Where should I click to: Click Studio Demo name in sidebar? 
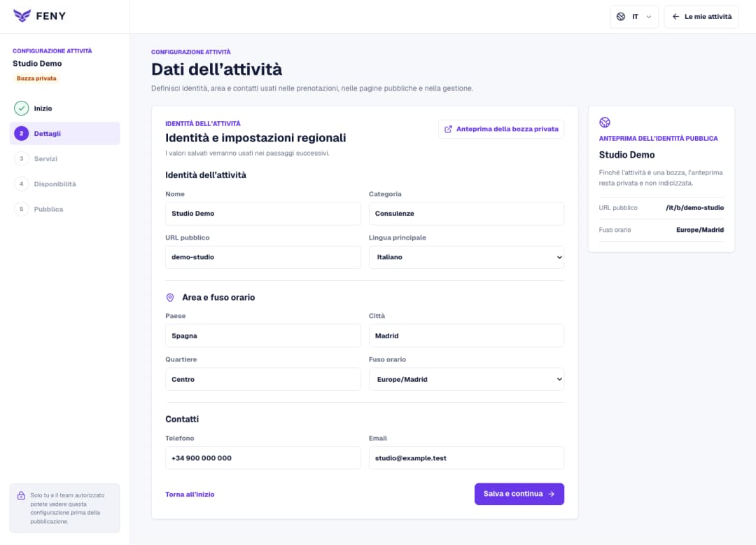click(37, 63)
